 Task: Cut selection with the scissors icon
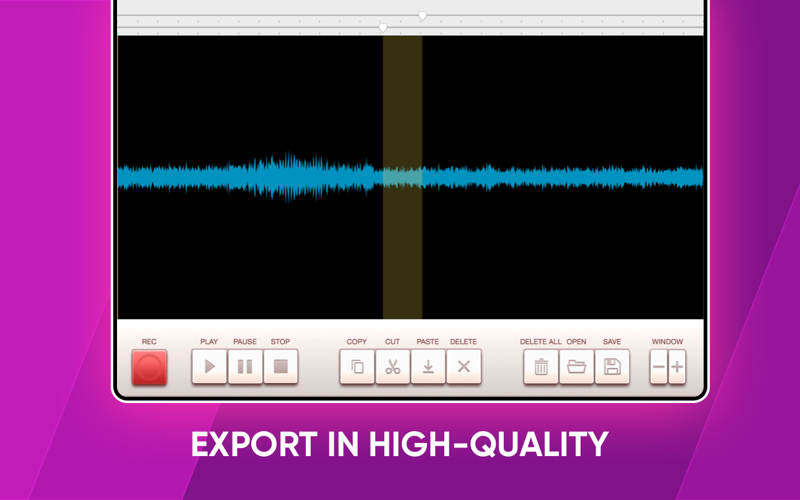point(392,366)
